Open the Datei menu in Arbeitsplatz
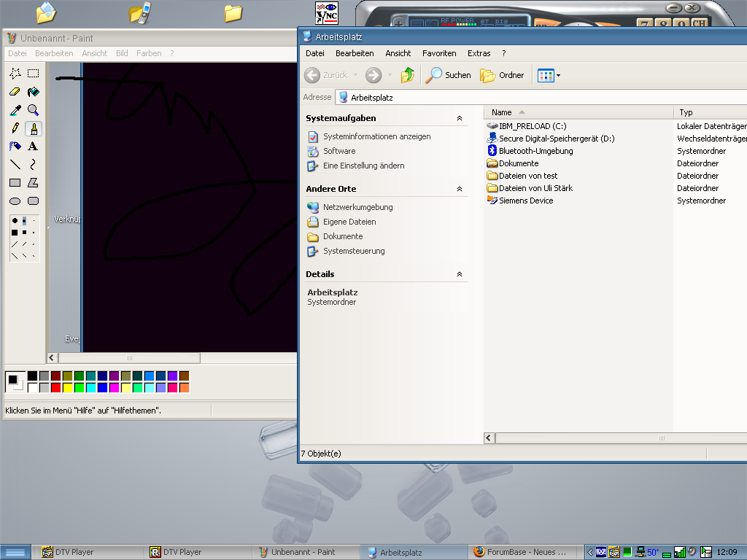 tap(315, 53)
